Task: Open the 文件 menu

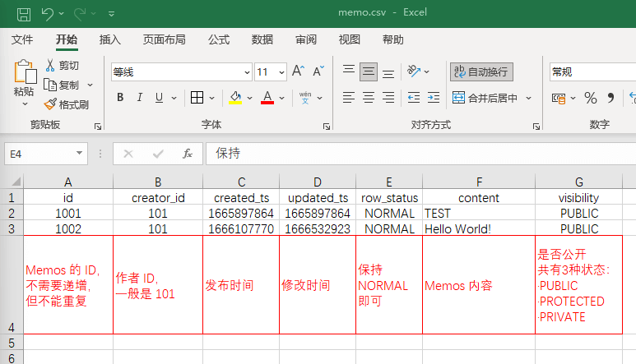Action: 22,39
